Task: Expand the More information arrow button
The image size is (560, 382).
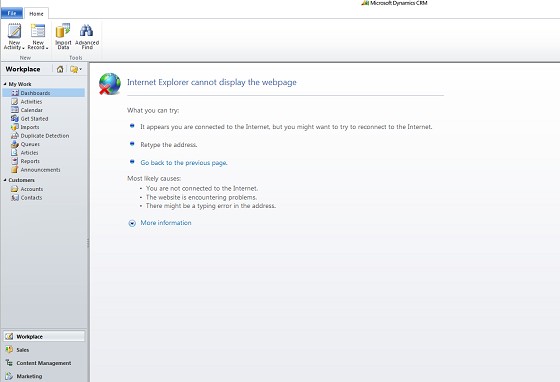Action: [132, 223]
